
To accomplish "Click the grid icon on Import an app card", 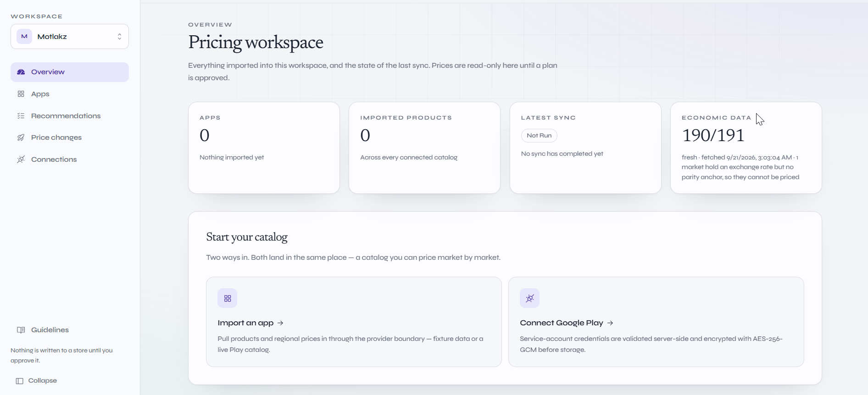I will click(x=228, y=298).
